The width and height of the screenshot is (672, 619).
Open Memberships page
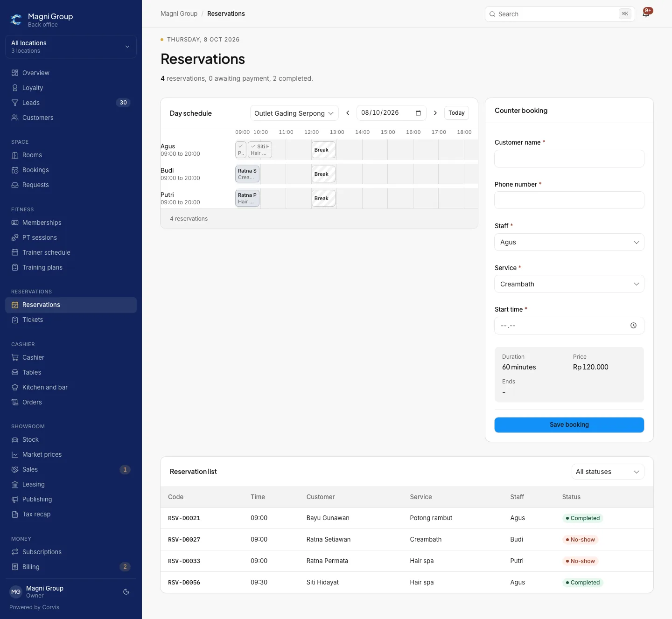click(71, 223)
